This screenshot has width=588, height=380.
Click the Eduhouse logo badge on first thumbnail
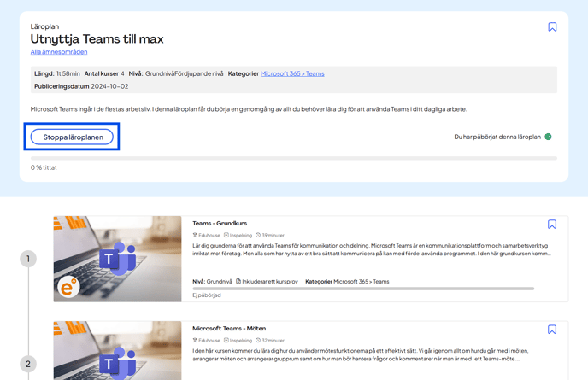(68, 287)
